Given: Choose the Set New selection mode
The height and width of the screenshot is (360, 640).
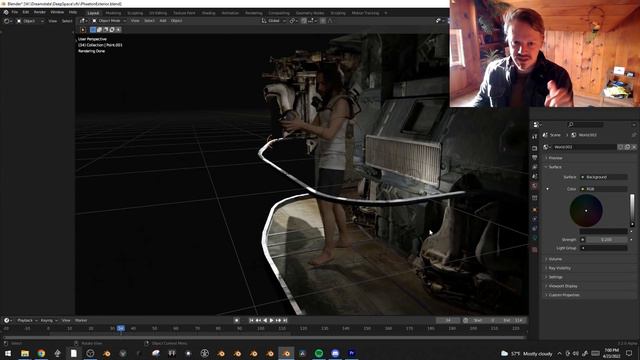Looking at the screenshot, I should pyautogui.click(x=93, y=29).
